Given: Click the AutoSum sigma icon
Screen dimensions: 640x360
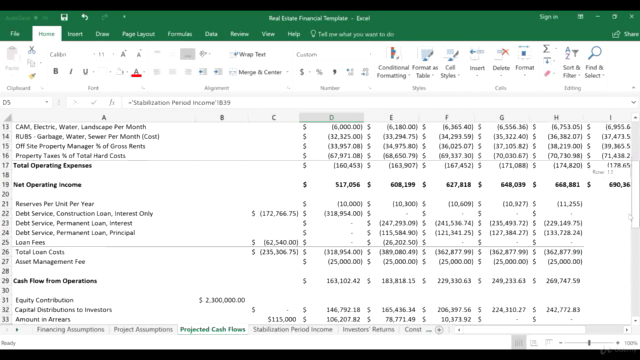Looking at the screenshot, I should tap(546, 49).
